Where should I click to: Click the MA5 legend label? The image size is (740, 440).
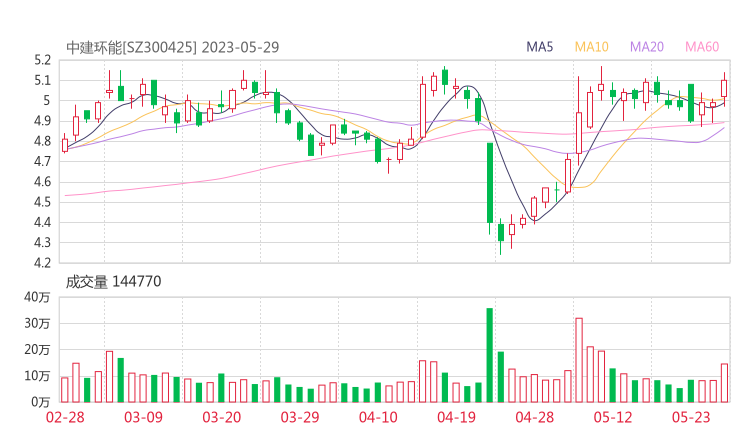point(539,47)
